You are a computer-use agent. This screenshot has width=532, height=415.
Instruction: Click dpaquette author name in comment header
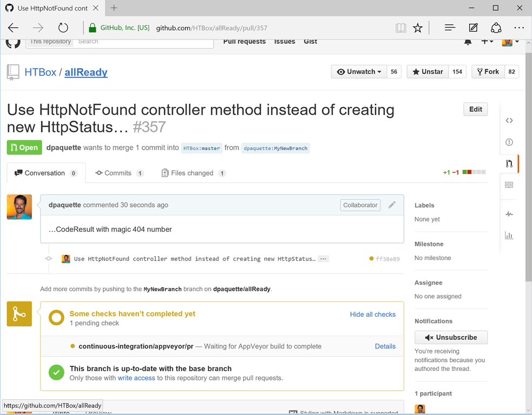pyautogui.click(x=65, y=205)
